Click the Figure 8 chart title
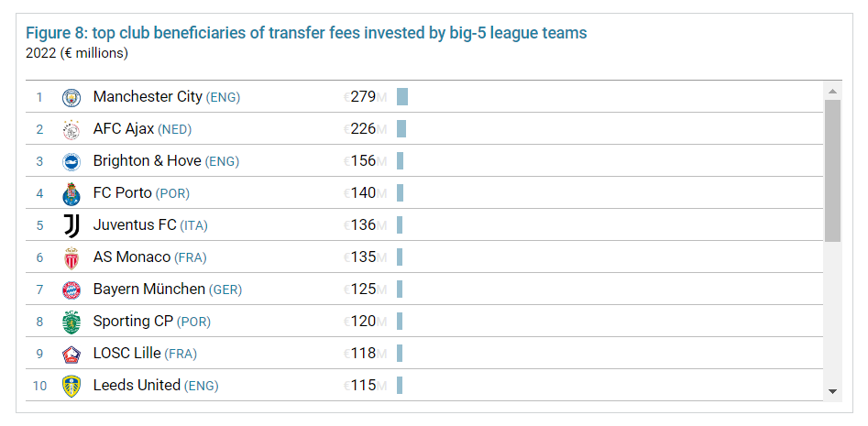 click(x=306, y=33)
